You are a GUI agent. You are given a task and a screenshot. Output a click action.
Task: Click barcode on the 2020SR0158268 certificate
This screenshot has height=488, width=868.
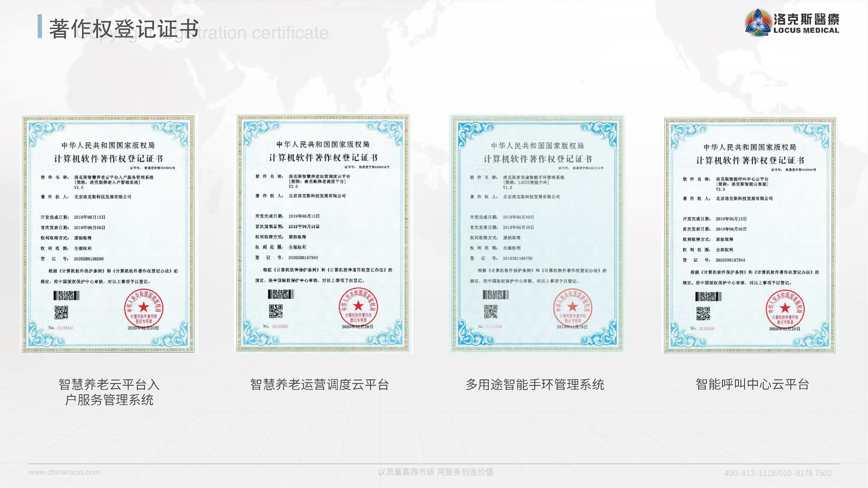(x=66, y=296)
